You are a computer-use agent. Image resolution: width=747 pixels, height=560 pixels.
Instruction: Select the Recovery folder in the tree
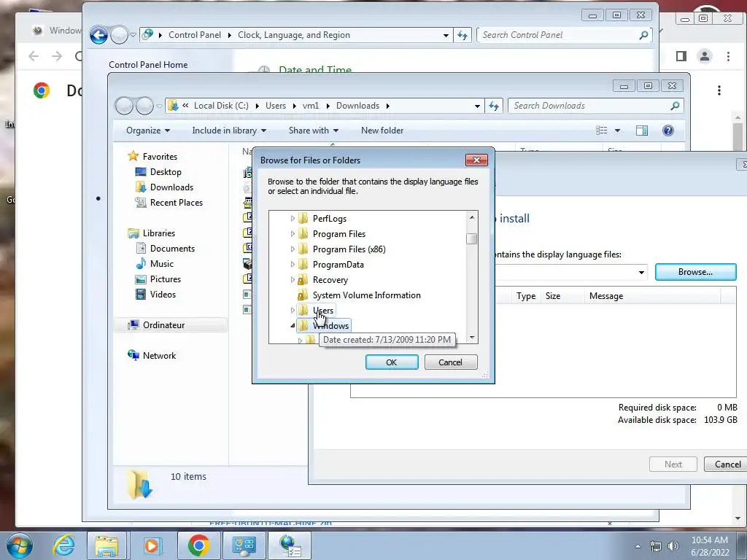330,280
